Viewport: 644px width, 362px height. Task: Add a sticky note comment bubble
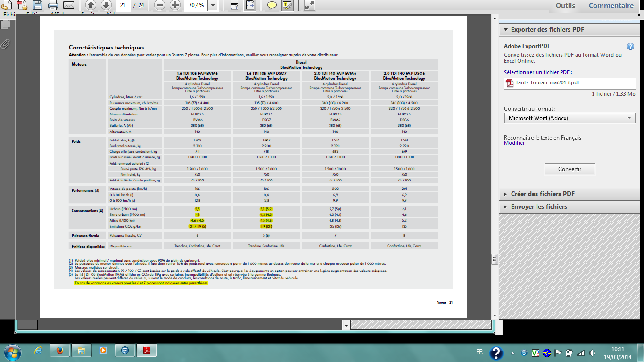272,5
